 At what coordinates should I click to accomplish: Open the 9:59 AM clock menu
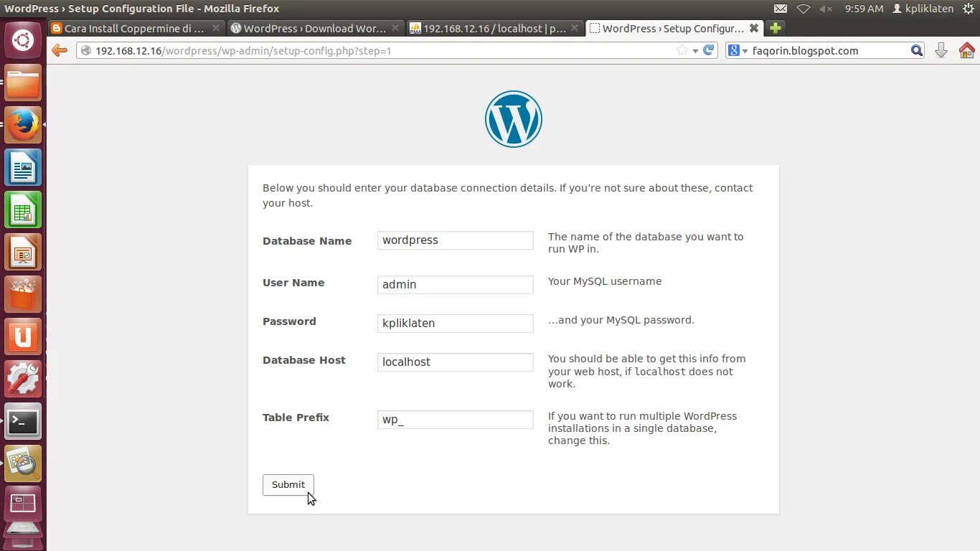[x=864, y=9]
